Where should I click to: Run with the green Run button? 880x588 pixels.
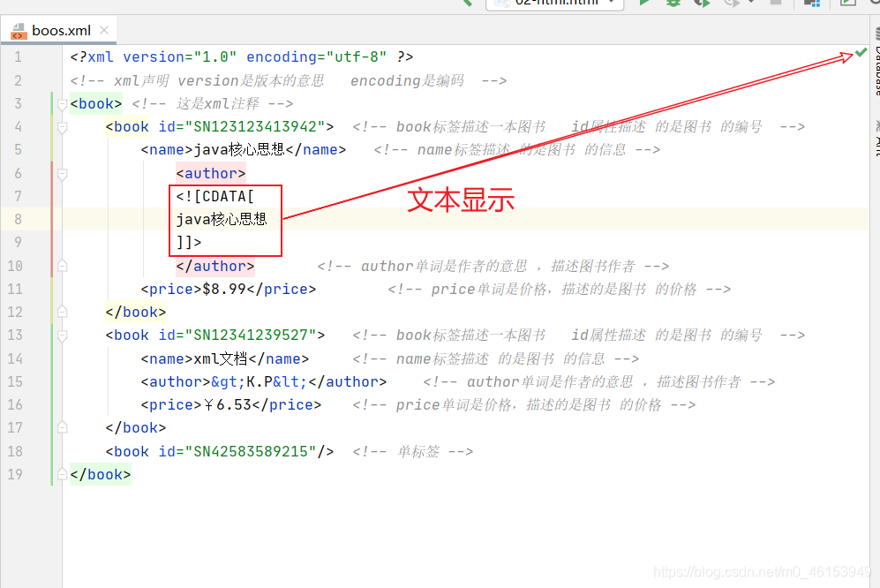pos(643,3)
